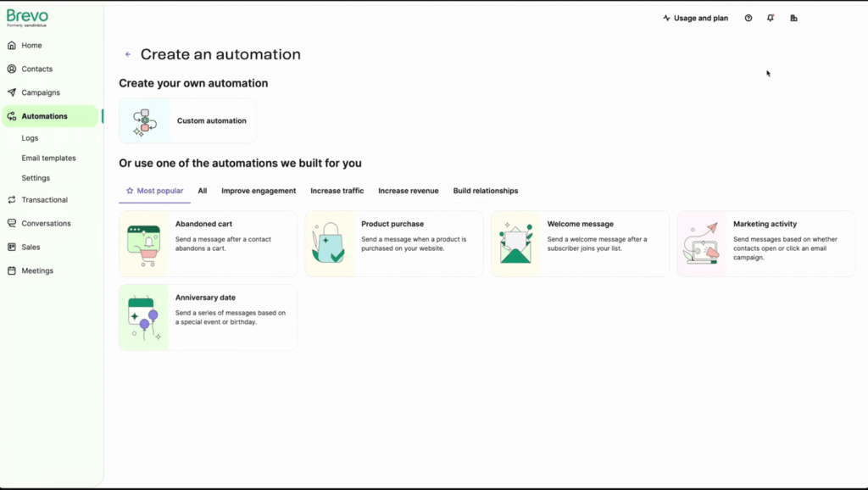Open the Build relationships tab
This screenshot has width=868, height=490.
pos(486,191)
